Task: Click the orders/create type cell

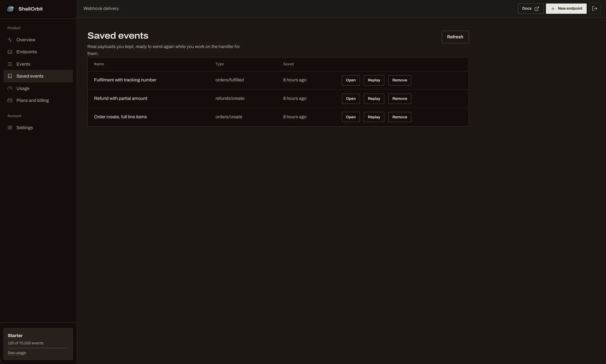Action: [228, 117]
